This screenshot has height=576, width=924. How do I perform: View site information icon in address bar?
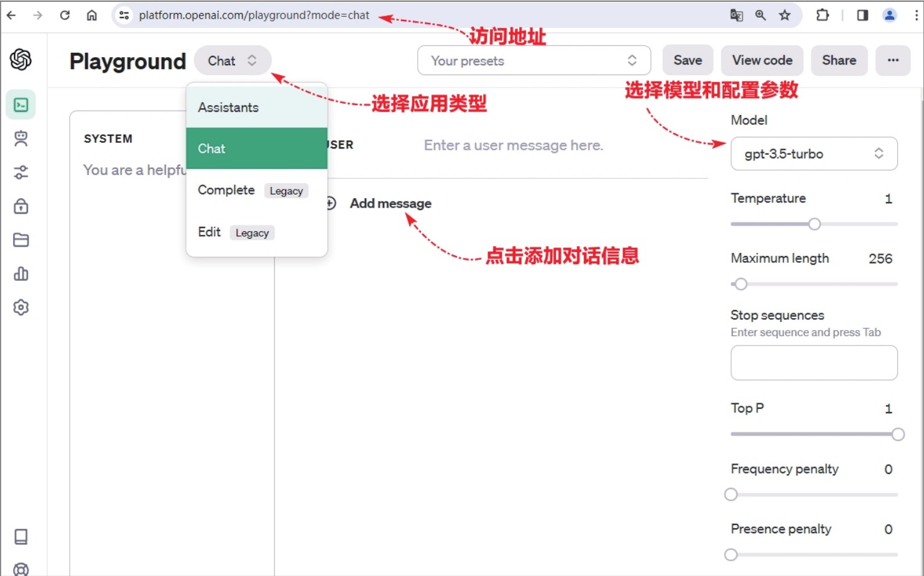coord(124,16)
